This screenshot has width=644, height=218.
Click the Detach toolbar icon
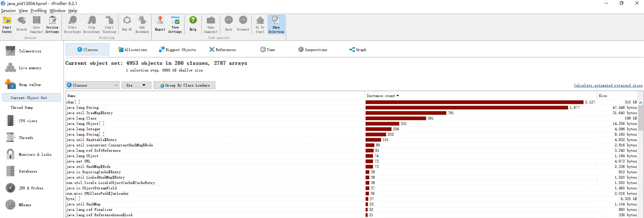[22, 24]
